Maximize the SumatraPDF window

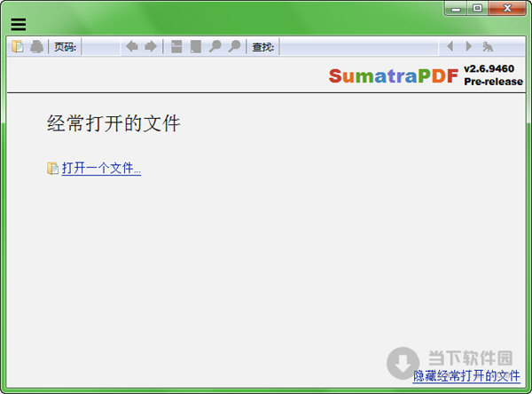click(478, 9)
